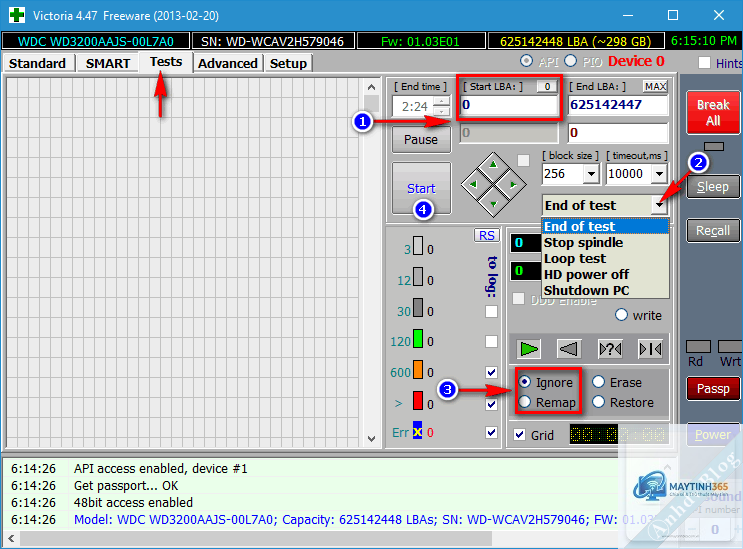Select the write radio option
The image size is (743, 549).
pyautogui.click(x=621, y=315)
